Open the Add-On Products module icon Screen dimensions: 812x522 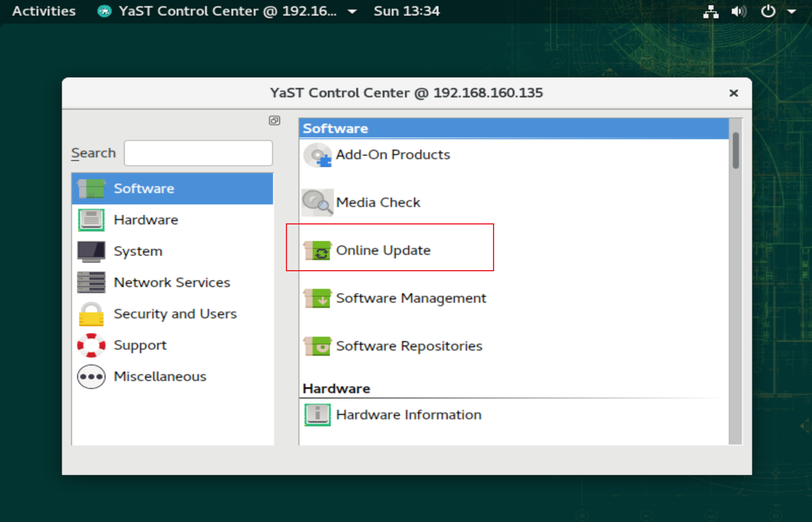point(317,155)
